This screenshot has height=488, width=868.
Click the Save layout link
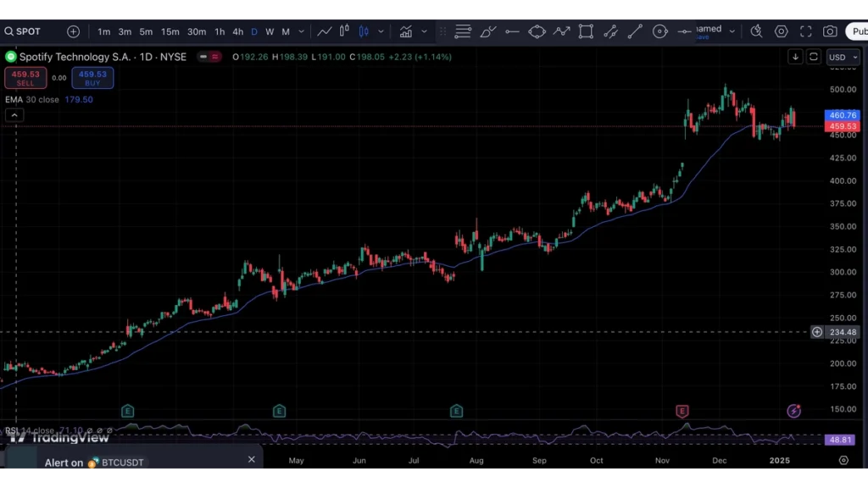point(703,37)
